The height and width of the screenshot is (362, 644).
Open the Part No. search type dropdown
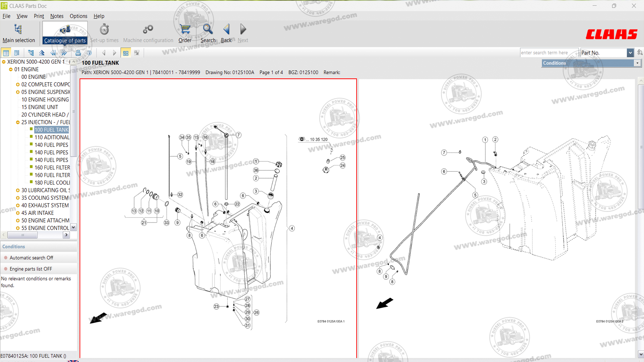(x=630, y=53)
